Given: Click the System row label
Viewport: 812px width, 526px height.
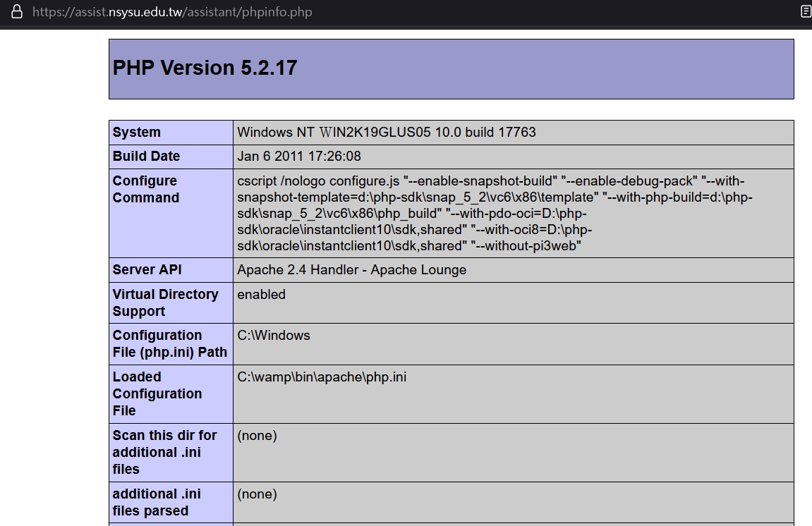Looking at the screenshot, I should [x=137, y=132].
